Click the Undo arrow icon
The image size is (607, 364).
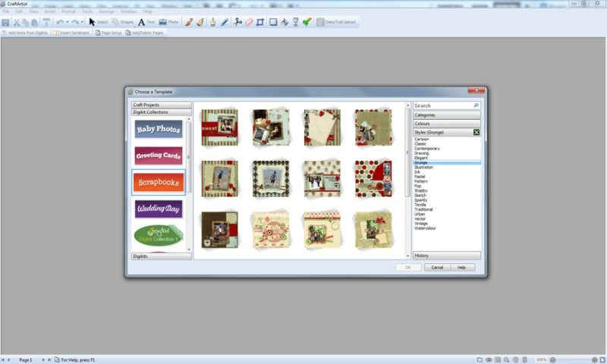60,23
